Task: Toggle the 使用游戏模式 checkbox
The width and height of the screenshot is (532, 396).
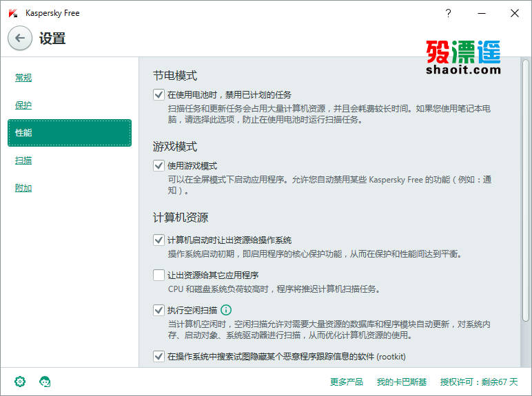Action: tap(158, 166)
